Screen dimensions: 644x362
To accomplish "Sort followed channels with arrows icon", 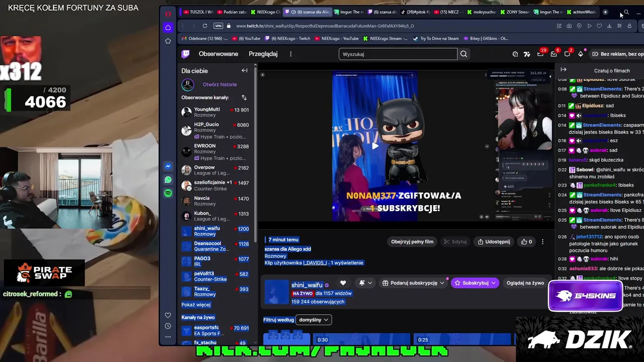I will [x=244, y=98].
